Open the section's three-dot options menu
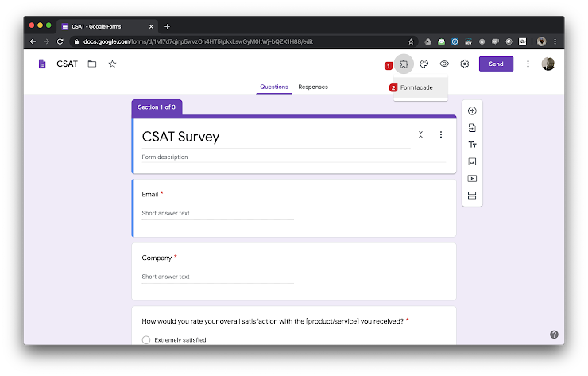The width and height of the screenshot is (588, 376). tap(441, 135)
